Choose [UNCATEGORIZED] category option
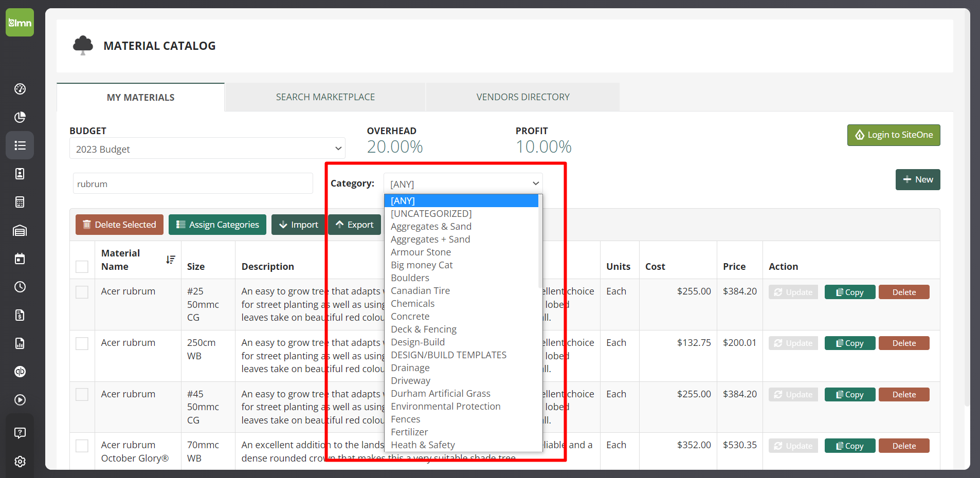Viewport: 980px width, 478px height. tap(461, 213)
